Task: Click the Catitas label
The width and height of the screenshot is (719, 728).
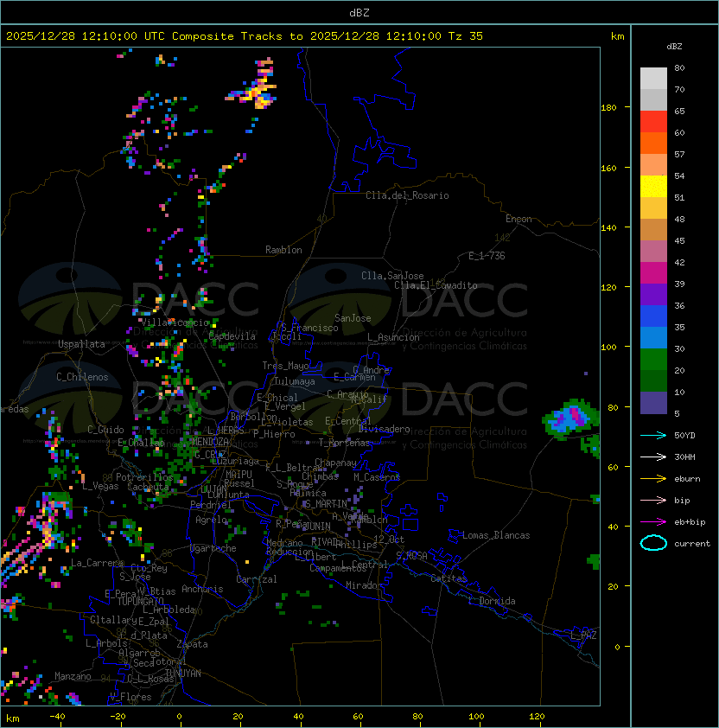Action: click(x=449, y=578)
